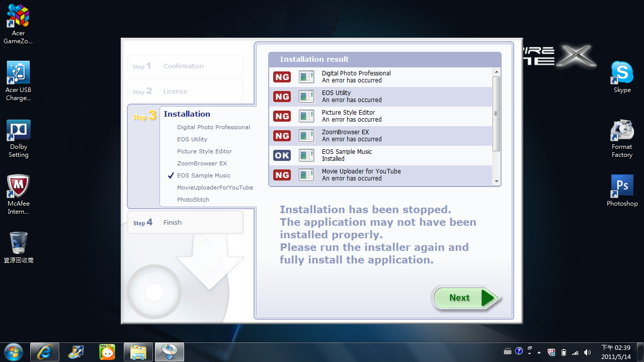
Task: Open the Recycle Bin desktop icon
Action: (18, 248)
